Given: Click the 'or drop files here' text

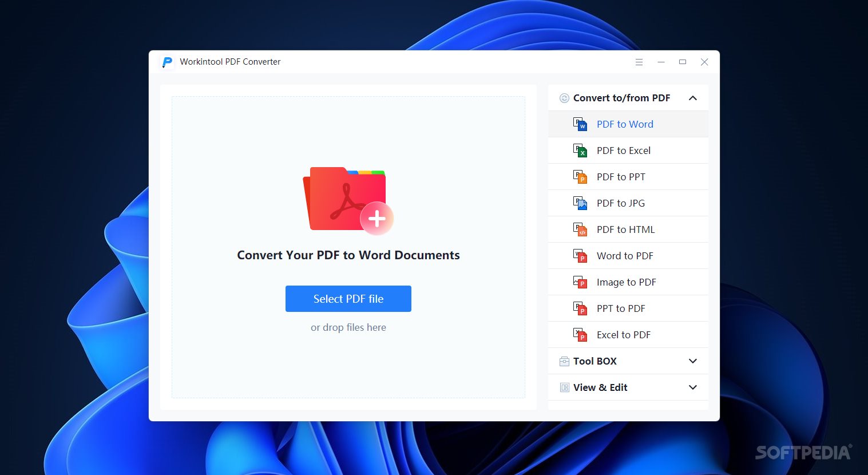Looking at the screenshot, I should pos(348,327).
